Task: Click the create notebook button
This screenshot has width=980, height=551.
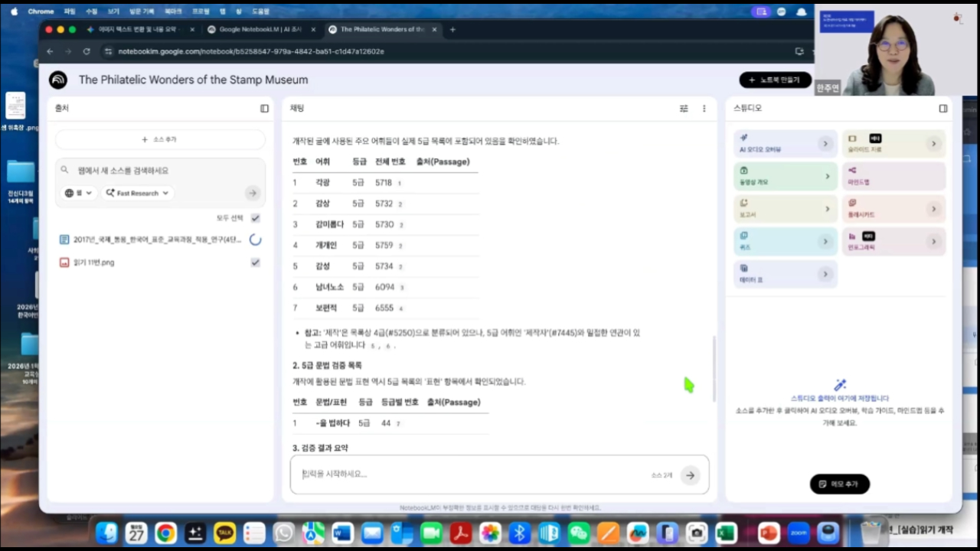Action: [776, 80]
